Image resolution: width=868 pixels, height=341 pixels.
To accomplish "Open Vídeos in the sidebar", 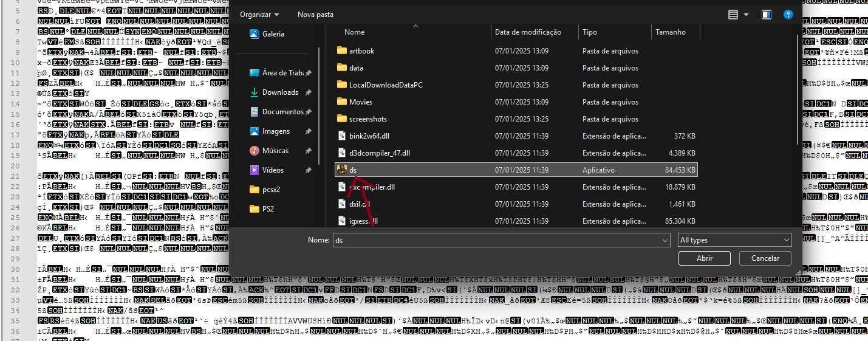I will point(280,170).
